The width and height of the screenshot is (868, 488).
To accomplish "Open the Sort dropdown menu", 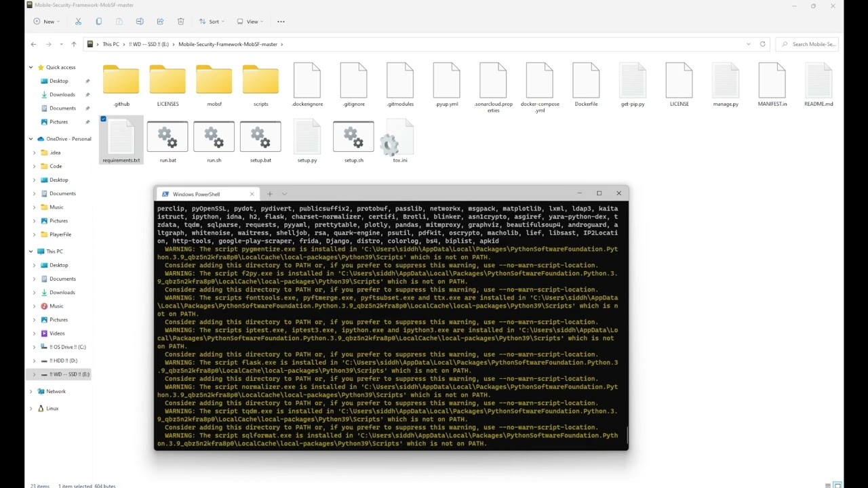I will click(x=211, y=22).
